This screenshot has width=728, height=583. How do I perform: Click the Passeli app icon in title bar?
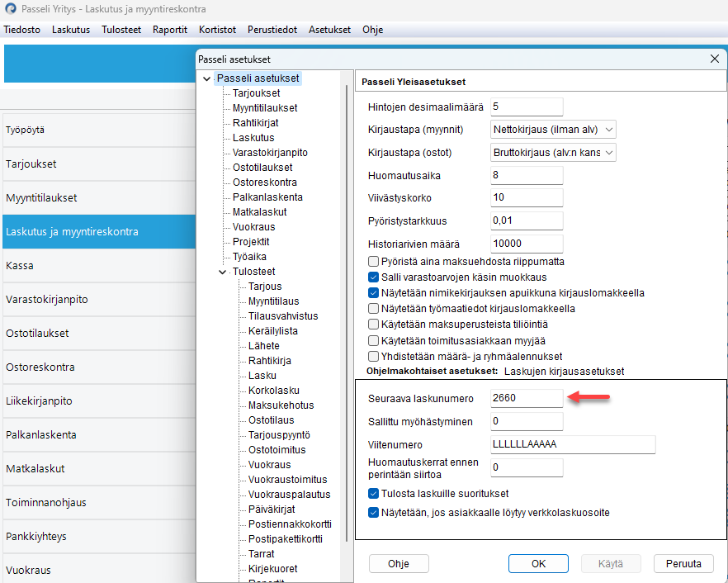coord(10,9)
